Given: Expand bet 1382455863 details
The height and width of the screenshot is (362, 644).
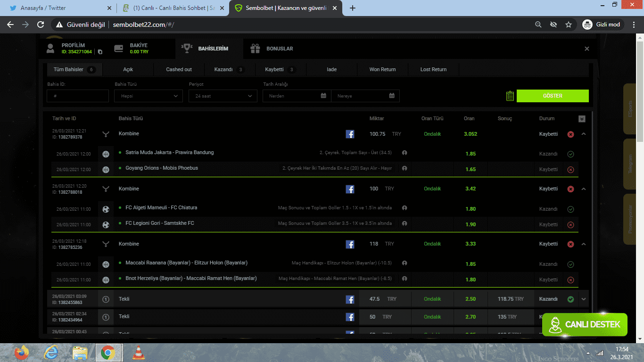Looking at the screenshot, I should pyautogui.click(x=584, y=299).
